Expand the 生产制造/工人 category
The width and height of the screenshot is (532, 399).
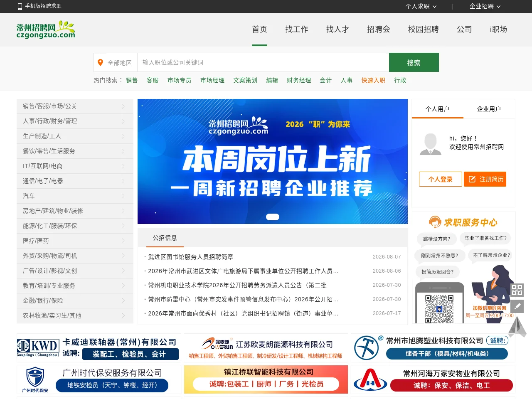75,136
